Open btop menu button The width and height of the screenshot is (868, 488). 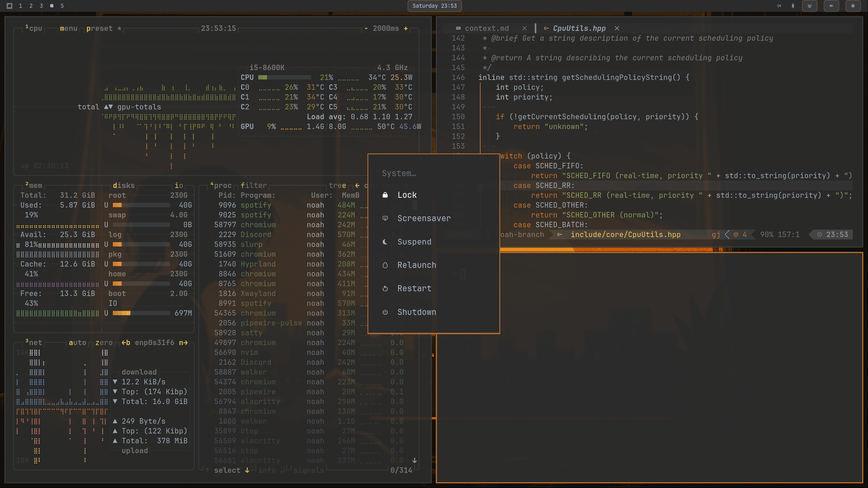point(68,28)
